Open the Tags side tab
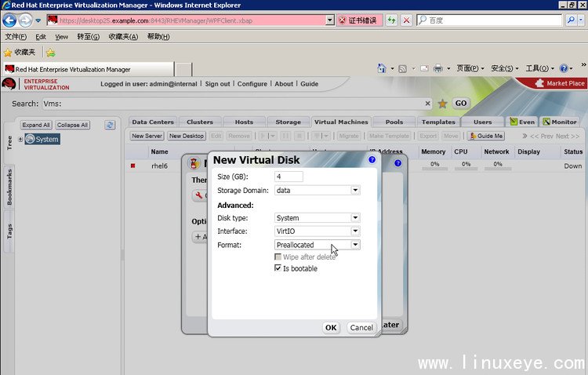Image resolution: width=588 pixels, height=375 pixels. click(x=9, y=231)
